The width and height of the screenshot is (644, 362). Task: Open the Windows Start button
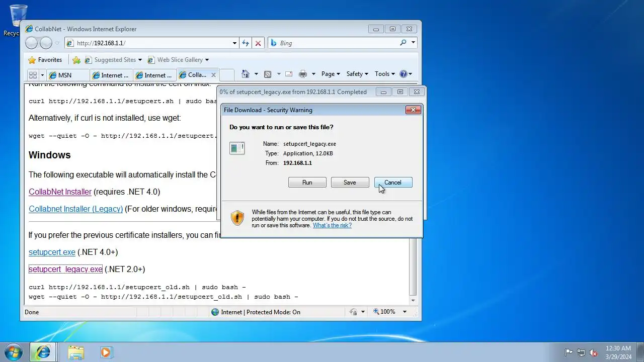(14, 352)
